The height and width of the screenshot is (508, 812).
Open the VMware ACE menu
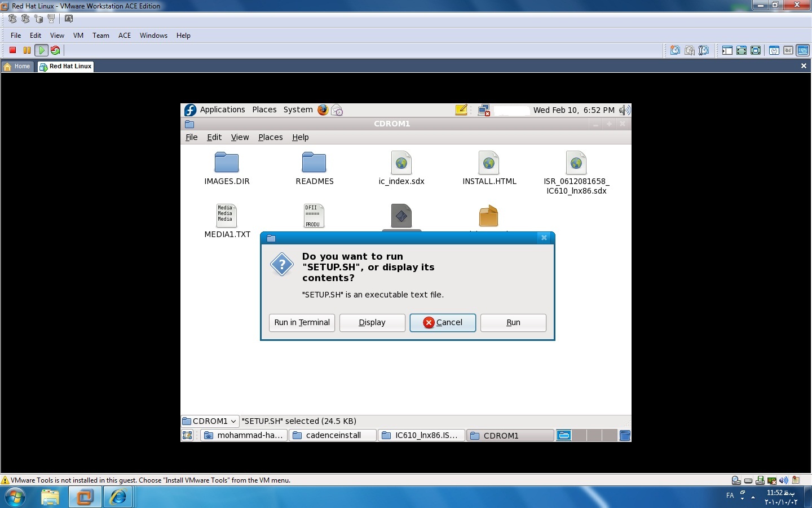tap(125, 35)
